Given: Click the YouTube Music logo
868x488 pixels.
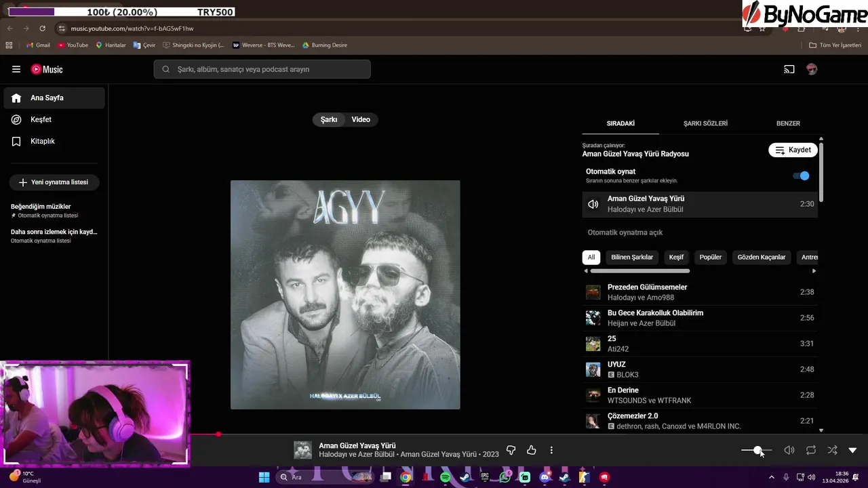Looking at the screenshot, I should [47, 69].
